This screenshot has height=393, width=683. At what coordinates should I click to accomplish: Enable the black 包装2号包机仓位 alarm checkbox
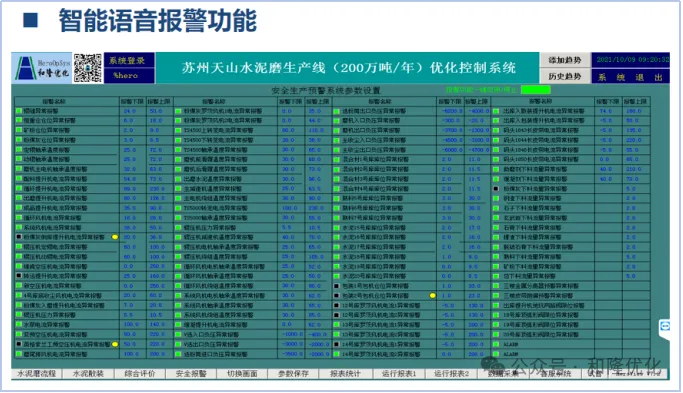pyautogui.click(x=336, y=295)
